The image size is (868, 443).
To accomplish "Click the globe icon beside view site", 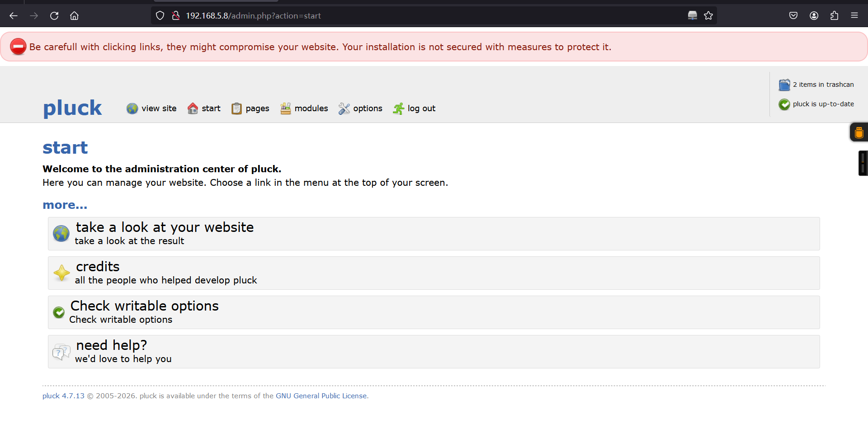I will point(132,108).
